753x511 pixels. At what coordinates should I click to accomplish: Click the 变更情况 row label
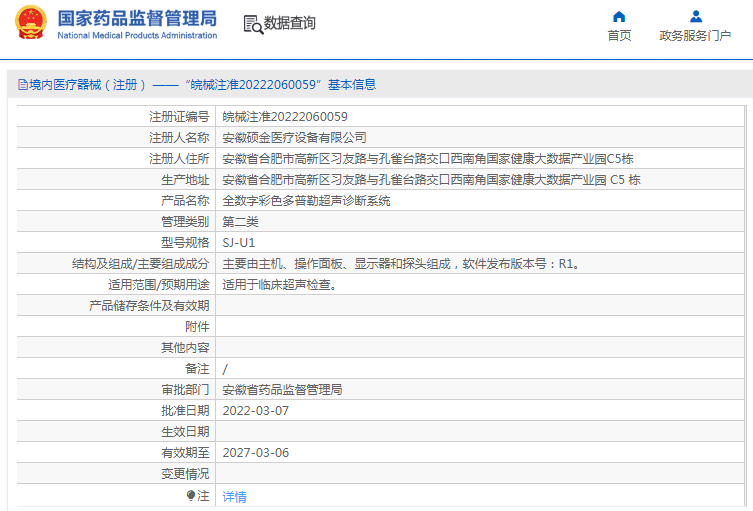click(x=185, y=474)
